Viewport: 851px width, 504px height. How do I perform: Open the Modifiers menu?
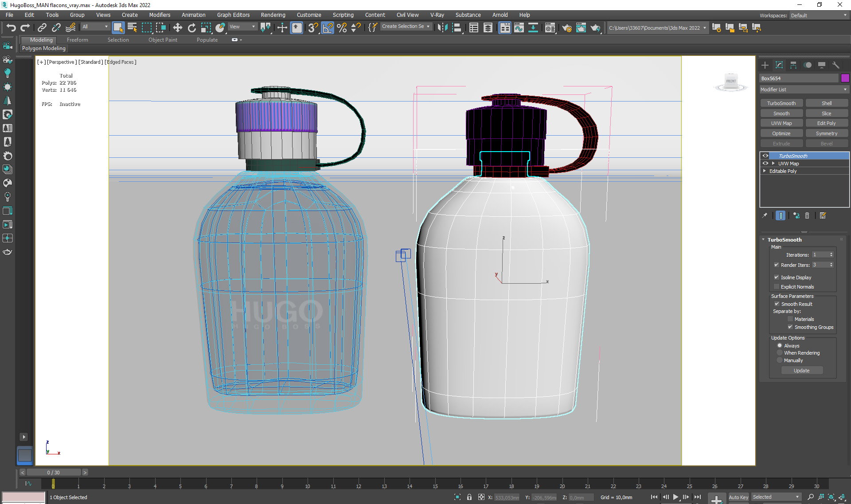[160, 15]
